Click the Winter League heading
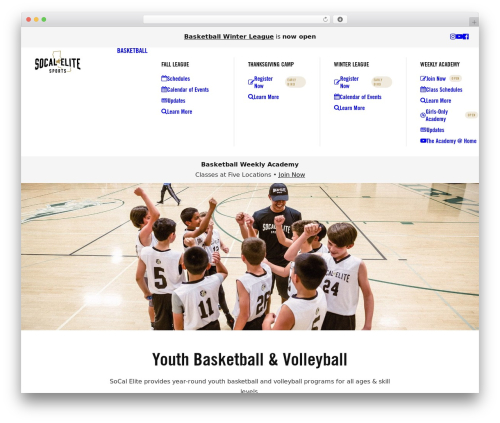 (351, 64)
